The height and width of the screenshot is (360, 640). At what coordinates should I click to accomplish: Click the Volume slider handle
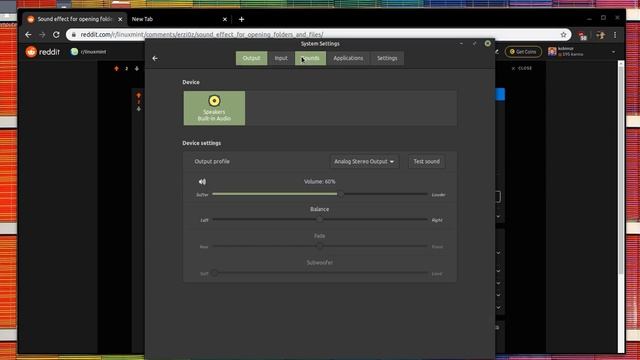point(340,194)
